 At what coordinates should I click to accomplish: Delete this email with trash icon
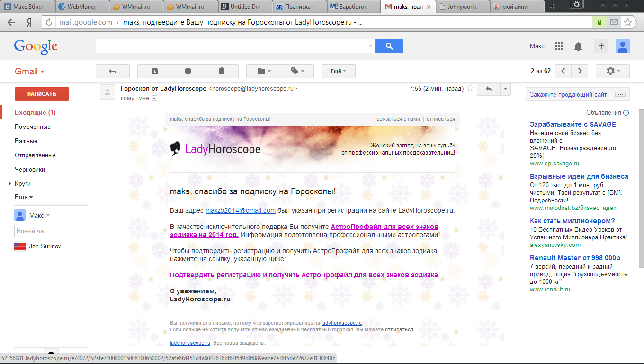click(x=222, y=71)
